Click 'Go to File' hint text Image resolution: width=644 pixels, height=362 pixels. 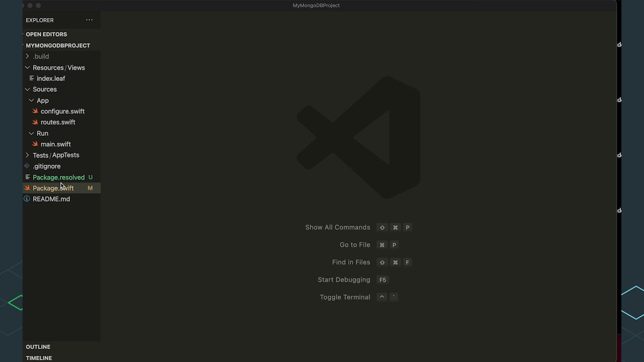[355, 245]
